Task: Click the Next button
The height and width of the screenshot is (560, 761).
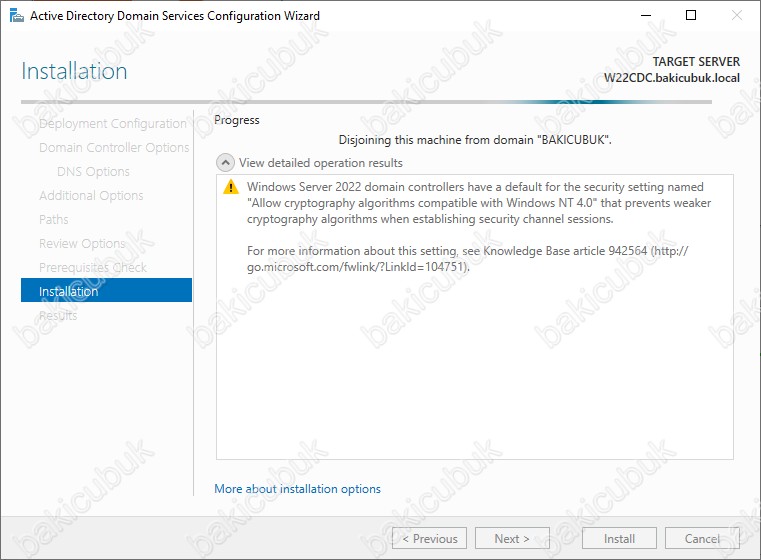Action: coord(512,538)
